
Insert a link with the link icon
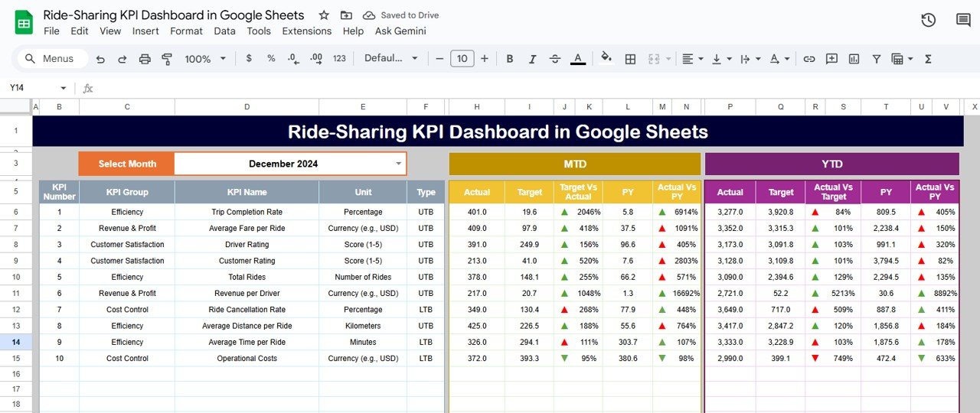(808, 59)
